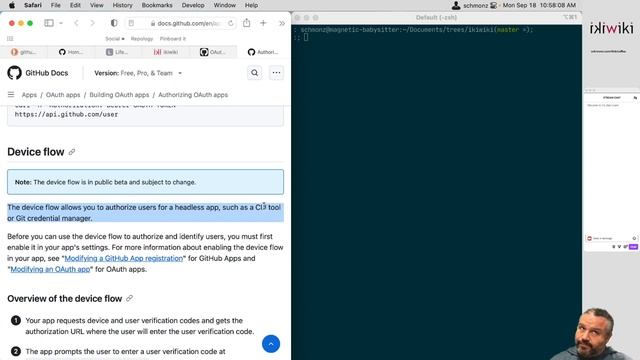Open the Help menu
The width and height of the screenshot is (640, 360).
[251, 5]
